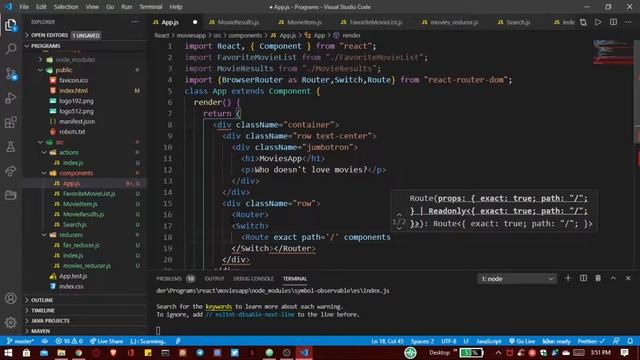Open VS Code from Windows taskbar
This screenshot has height=360, width=640.
click(x=304, y=353)
